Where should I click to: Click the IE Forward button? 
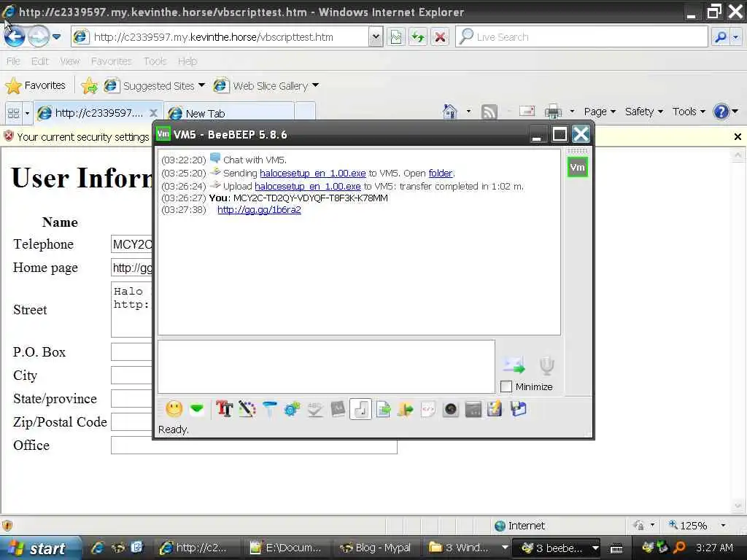[39, 36]
